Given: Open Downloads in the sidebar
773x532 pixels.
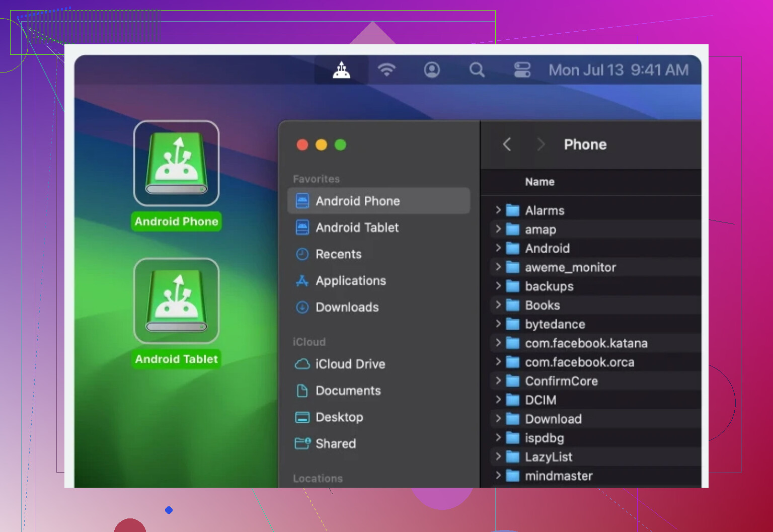Looking at the screenshot, I should [378, 307].
